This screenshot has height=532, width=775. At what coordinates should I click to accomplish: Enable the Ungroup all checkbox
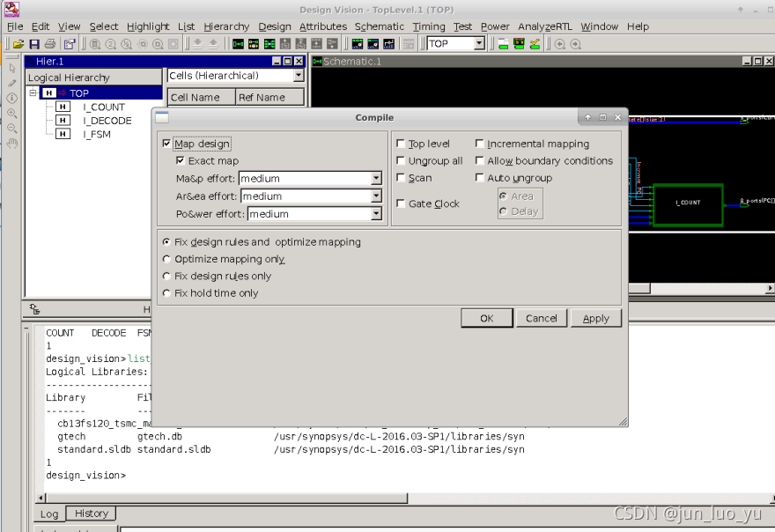tap(401, 160)
